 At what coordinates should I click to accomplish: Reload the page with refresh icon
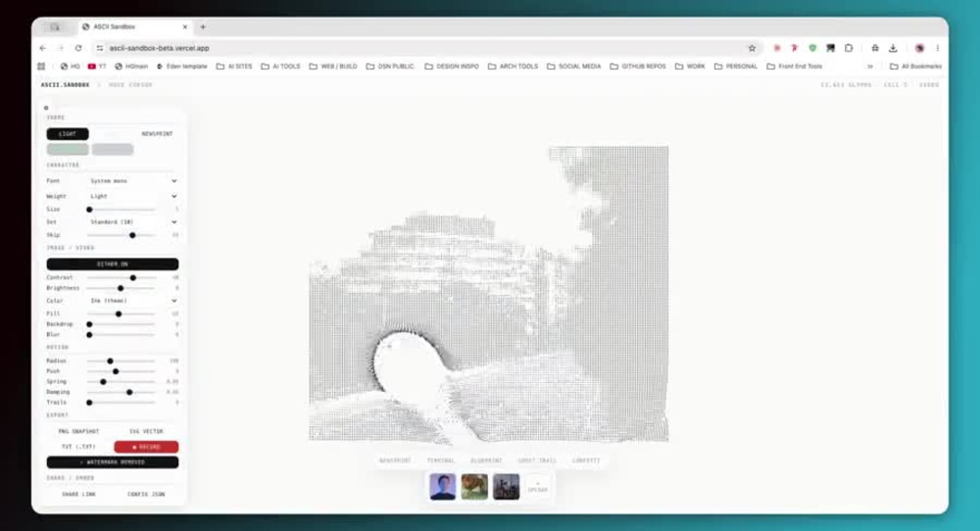78,48
